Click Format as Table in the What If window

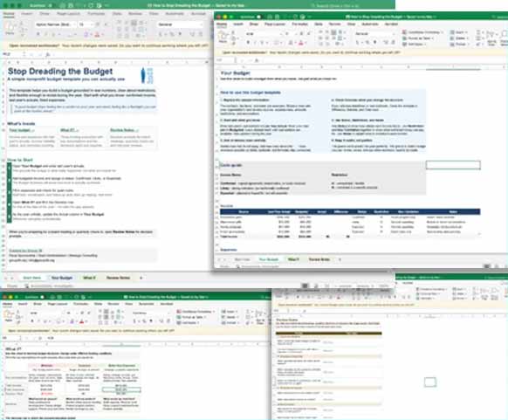point(192,317)
